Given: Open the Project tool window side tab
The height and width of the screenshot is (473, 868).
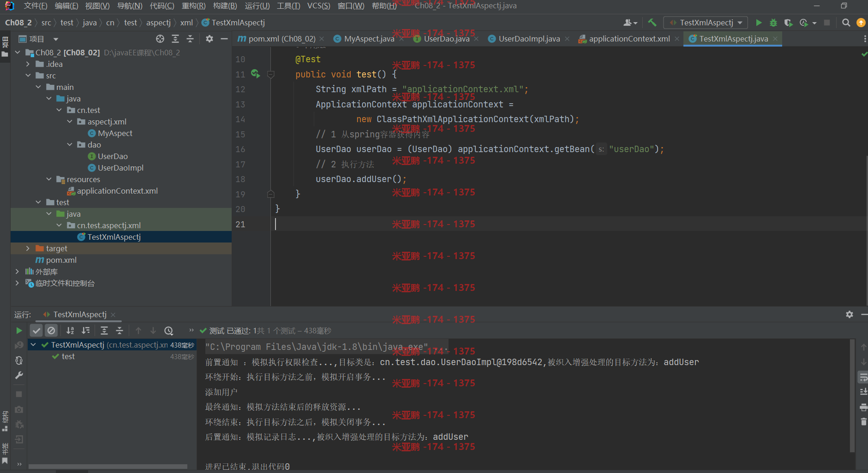Looking at the screenshot, I should coord(5,46).
